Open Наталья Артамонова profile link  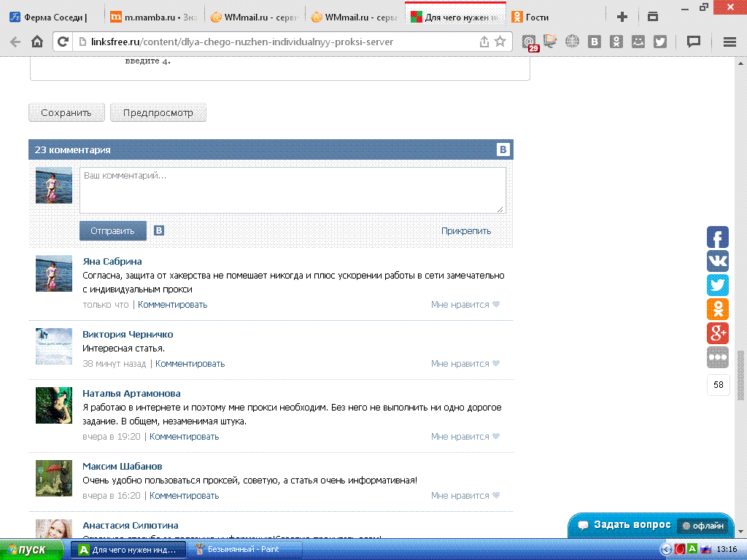coord(131,393)
